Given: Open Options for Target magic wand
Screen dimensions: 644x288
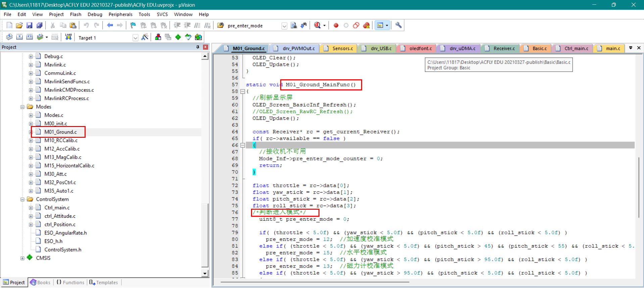Looking at the screenshot, I should [145, 37].
